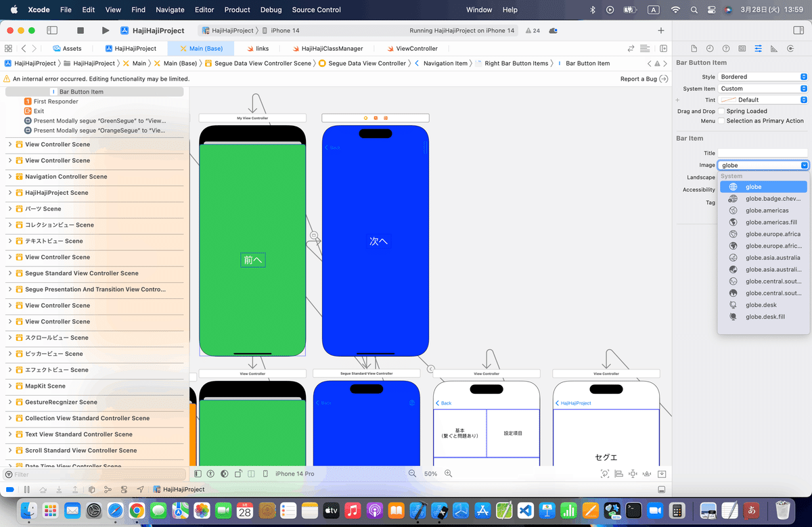The image size is (812, 527).
Task: Click the 前へ button on green scene
Action: tap(252, 260)
